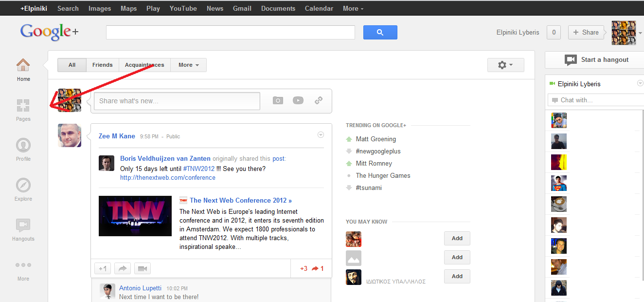
Task: View trending topic The Hunger Games
Action: (383, 175)
